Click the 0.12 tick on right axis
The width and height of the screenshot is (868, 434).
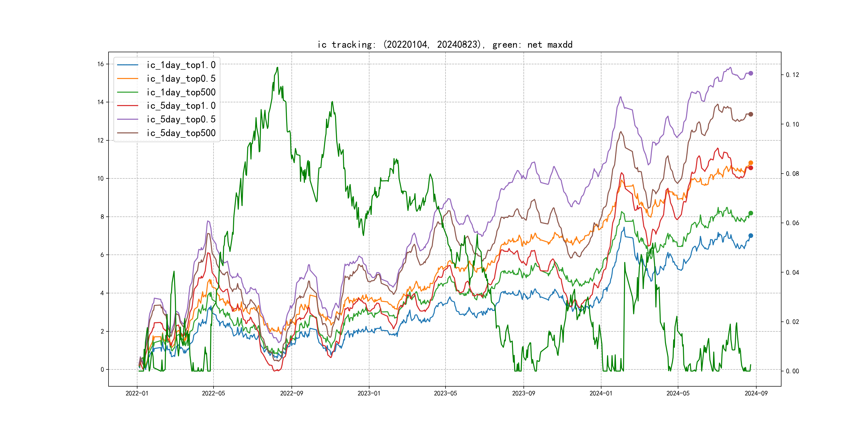tap(792, 75)
